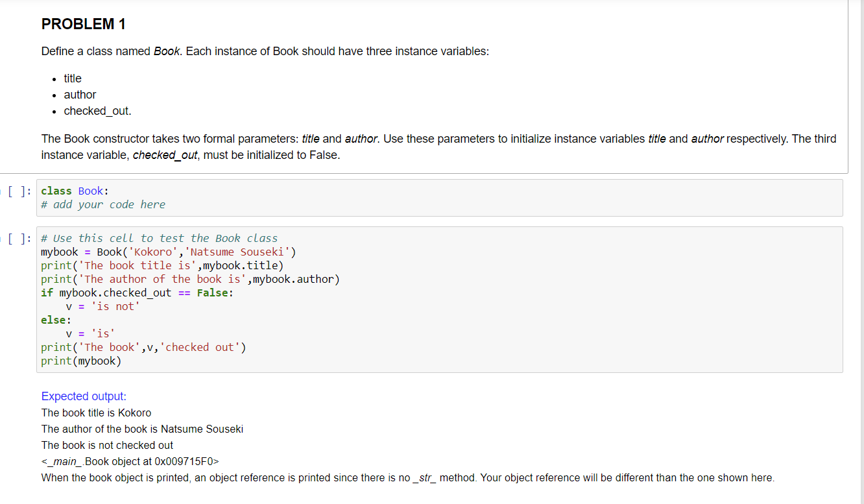Click the line printing 'The author of the book is'
The image size is (864, 504).
(x=189, y=279)
